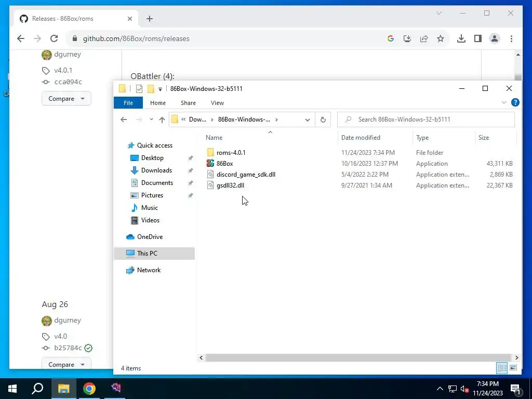Sort by Type column header
532x399 pixels.
[422, 138]
